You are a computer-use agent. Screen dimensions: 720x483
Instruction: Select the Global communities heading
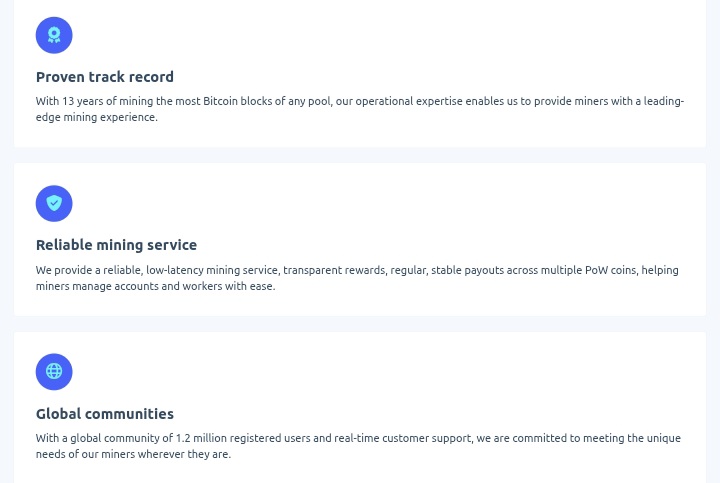[105, 414]
